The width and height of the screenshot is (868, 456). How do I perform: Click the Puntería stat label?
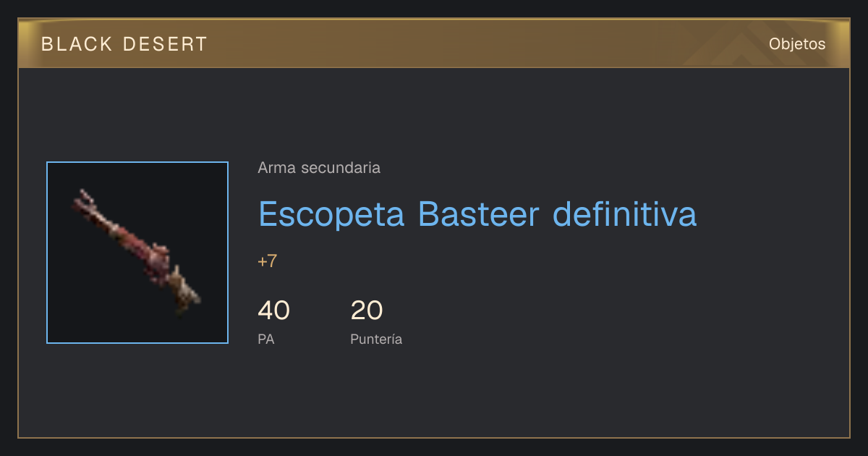pos(376,339)
